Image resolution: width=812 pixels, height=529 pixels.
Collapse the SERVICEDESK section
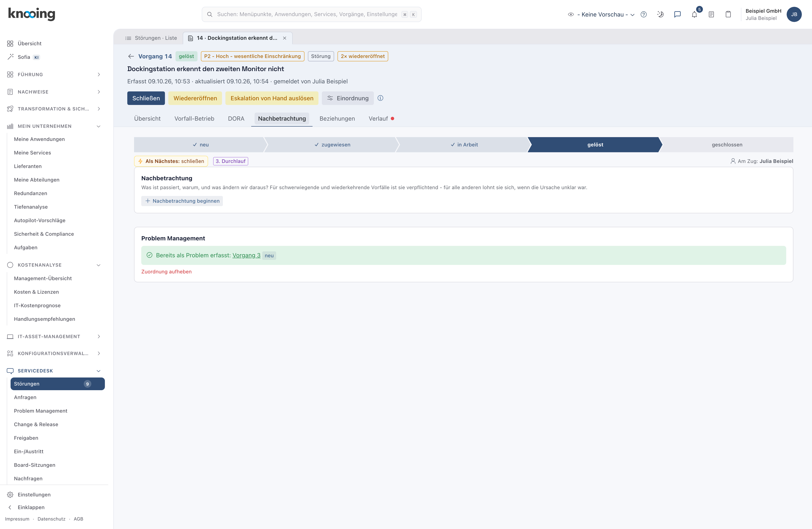[x=54, y=371]
